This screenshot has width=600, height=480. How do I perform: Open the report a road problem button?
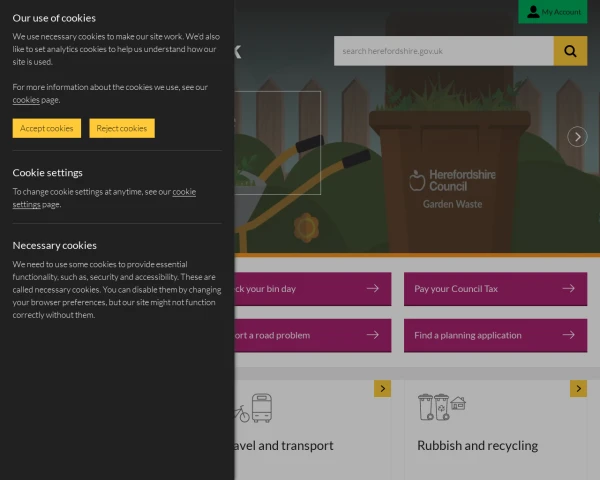[313, 335]
